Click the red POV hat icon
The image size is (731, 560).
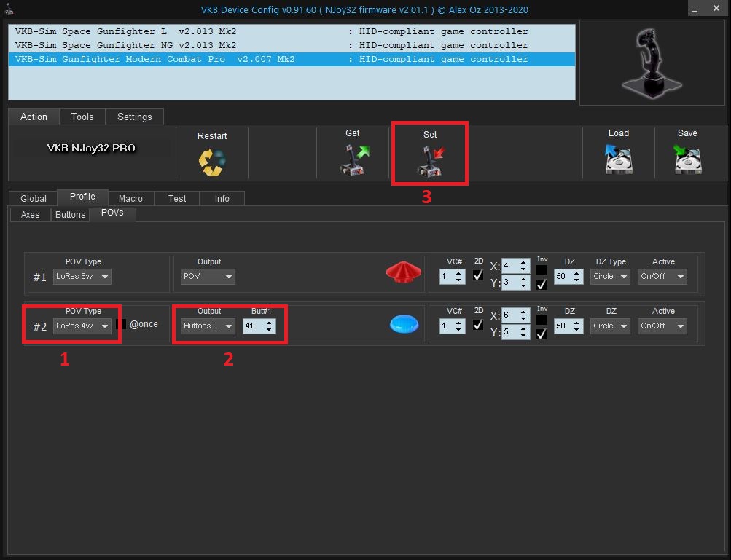(x=404, y=272)
